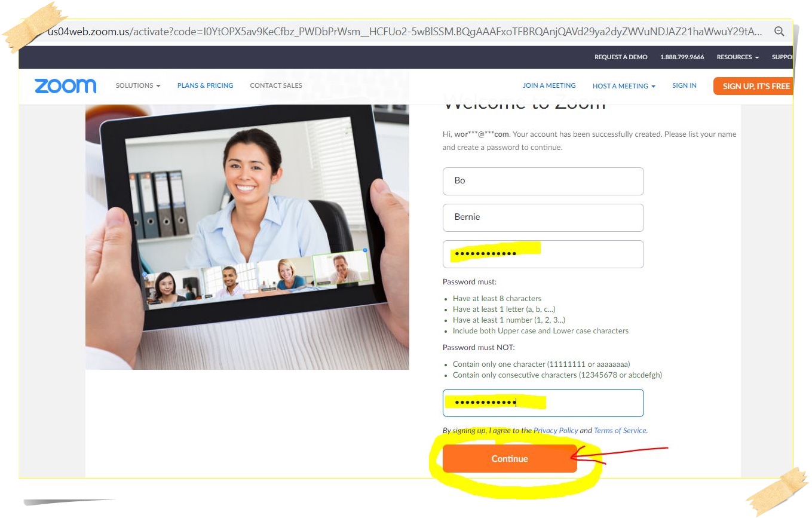
Task: Click the first name field containing Bo
Action: (x=543, y=181)
